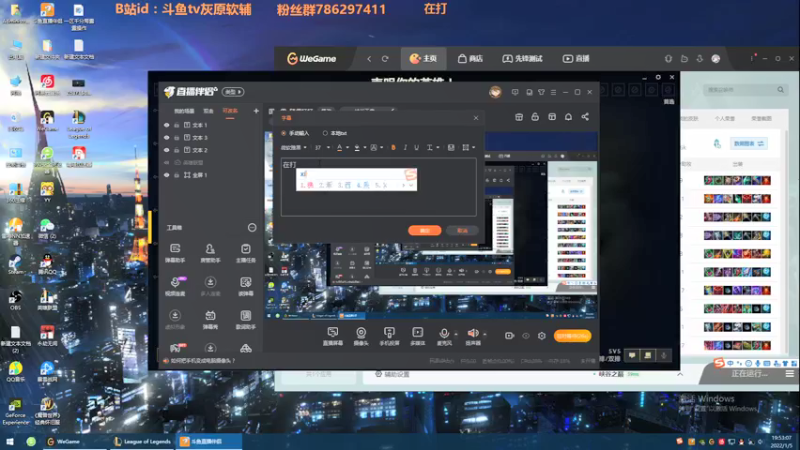Toggle visibility of 文本 1 layer

[166, 125]
